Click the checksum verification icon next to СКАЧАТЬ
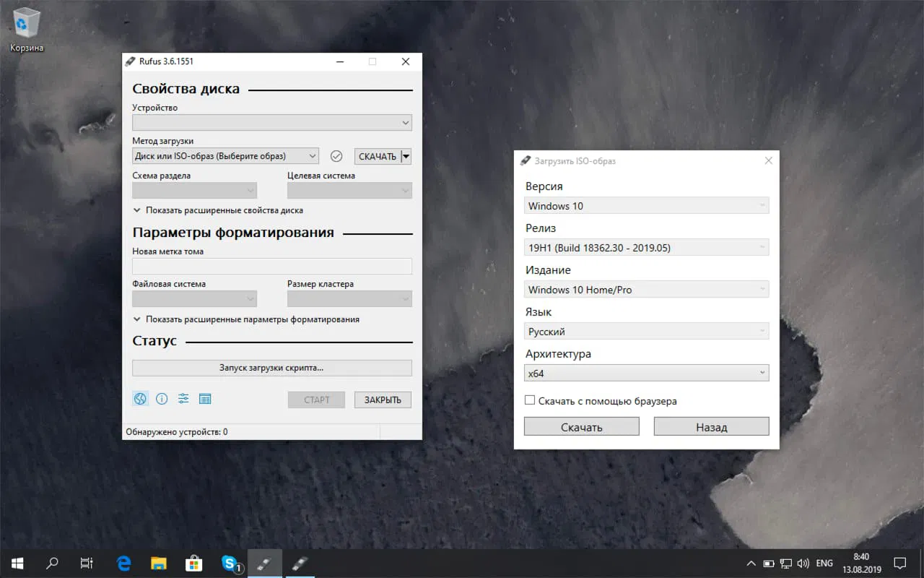Image resolution: width=924 pixels, height=578 pixels. click(x=336, y=155)
